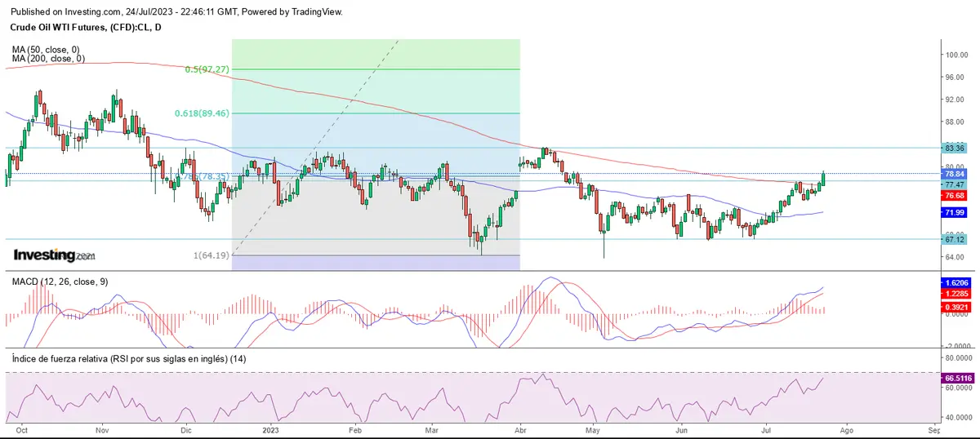Click the blue MACD value tag 1.6206
980x439 pixels.
(955, 281)
